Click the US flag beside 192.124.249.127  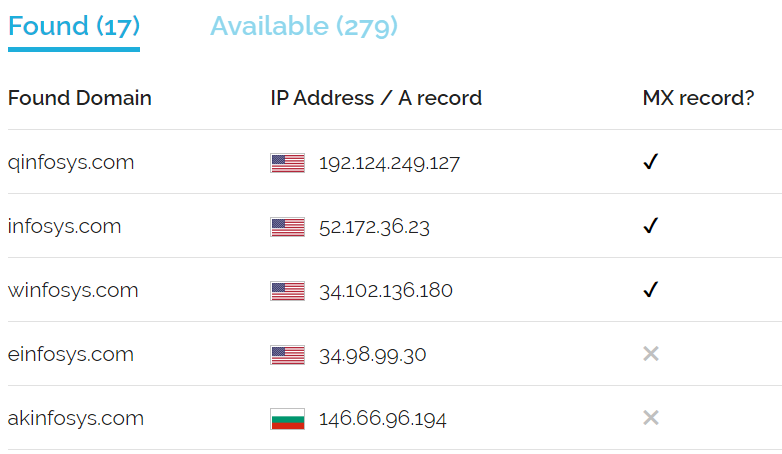click(x=287, y=163)
